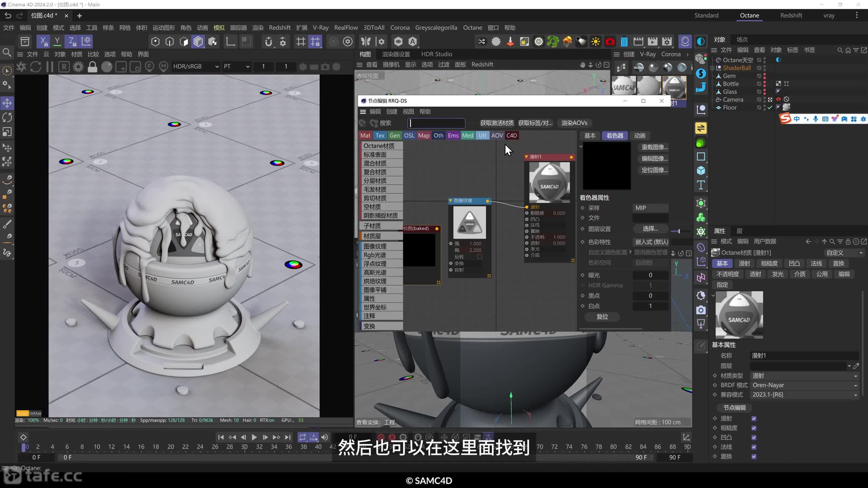868x488 pixels.
Task: Toggle the Y axis lock icon
Action: click(x=58, y=41)
